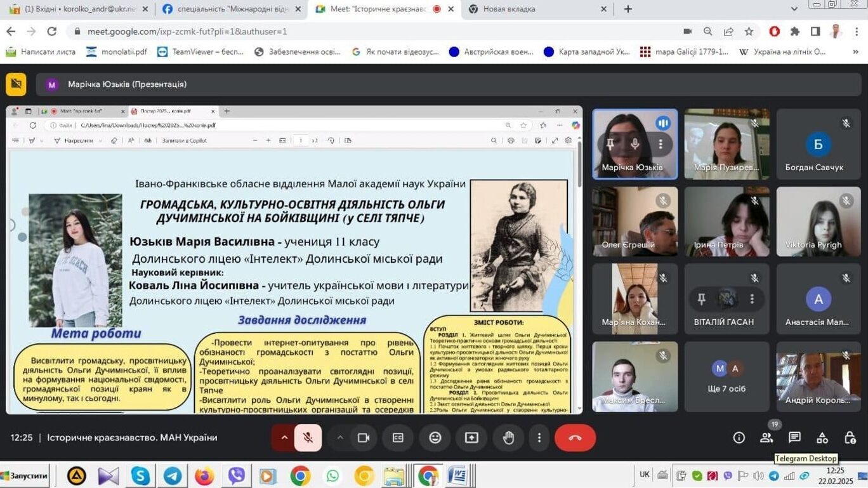Open meeting details info icon
This screenshot has width=868, height=488.
point(739,438)
